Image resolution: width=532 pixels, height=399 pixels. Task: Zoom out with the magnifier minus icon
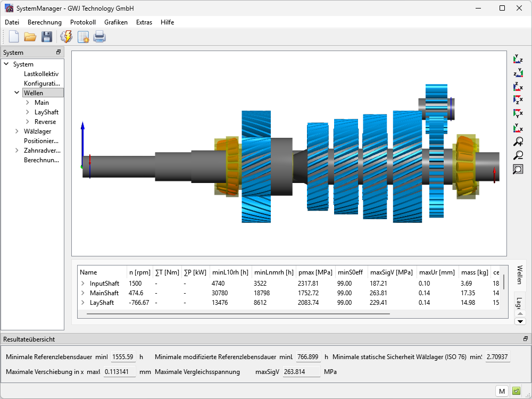point(518,155)
